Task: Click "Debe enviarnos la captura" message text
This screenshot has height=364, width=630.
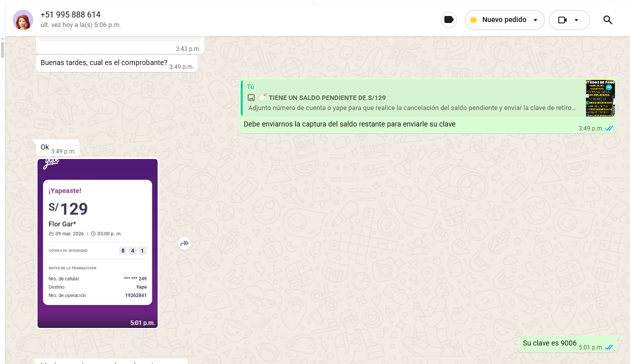Action: (x=349, y=124)
